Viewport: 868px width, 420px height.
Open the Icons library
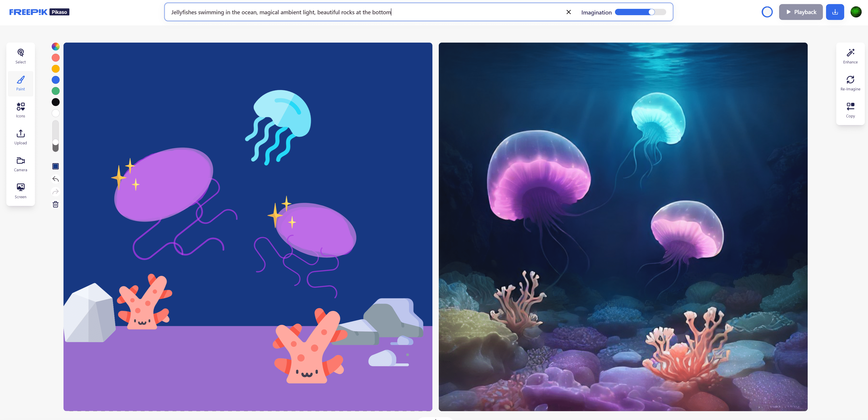click(21, 110)
